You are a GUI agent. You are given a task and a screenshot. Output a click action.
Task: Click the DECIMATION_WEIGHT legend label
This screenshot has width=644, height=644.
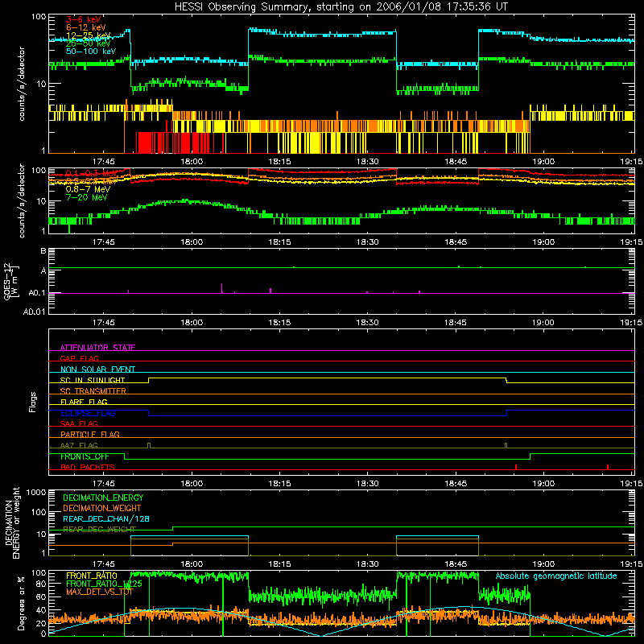tap(102, 508)
